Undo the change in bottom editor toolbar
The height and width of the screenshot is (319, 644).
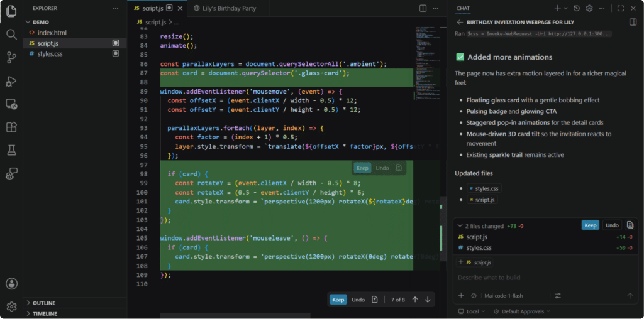point(358,300)
